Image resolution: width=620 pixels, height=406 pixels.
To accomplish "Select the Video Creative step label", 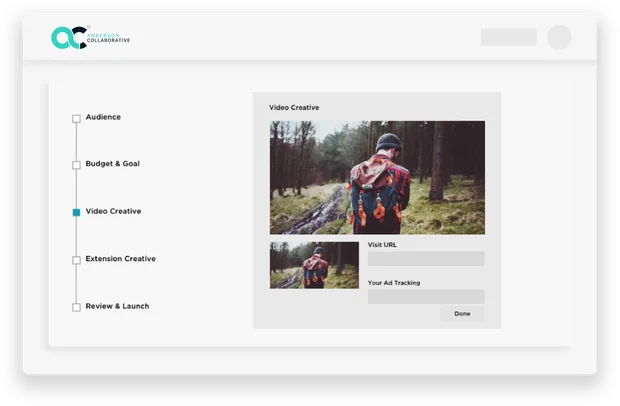I will click(x=113, y=211).
